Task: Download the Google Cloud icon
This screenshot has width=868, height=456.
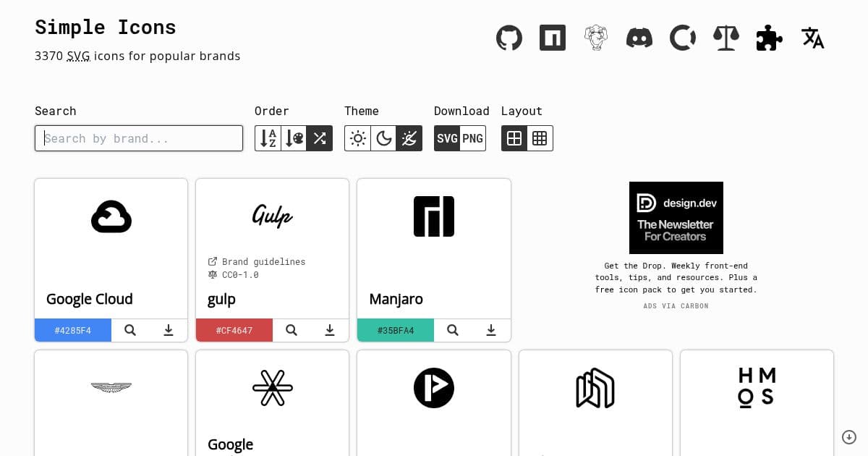Action: click(x=169, y=330)
